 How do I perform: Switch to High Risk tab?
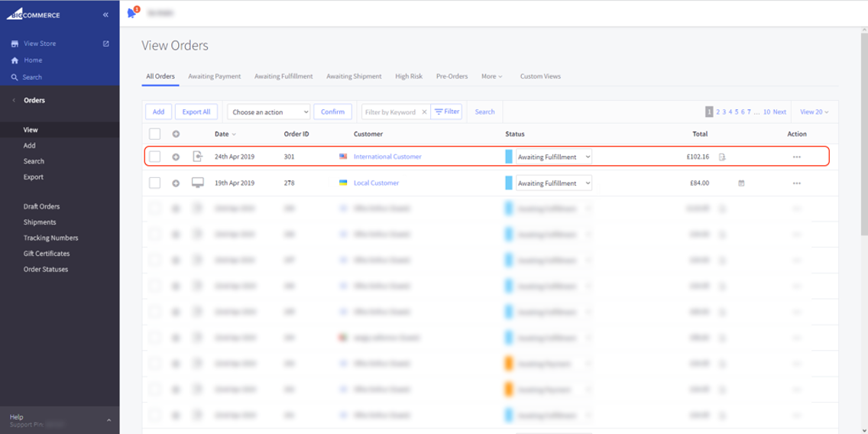[x=409, y=76]
